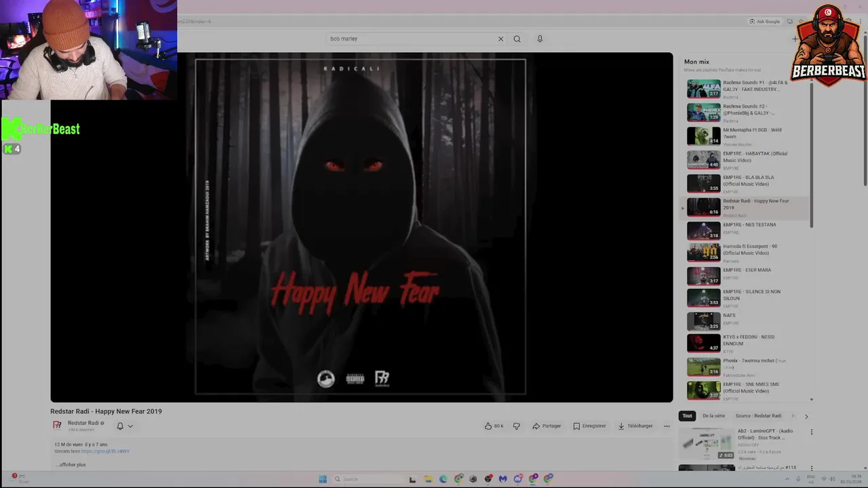
Task: Open more actions three-dot menu under video
Action: click(x=667, y=426)
